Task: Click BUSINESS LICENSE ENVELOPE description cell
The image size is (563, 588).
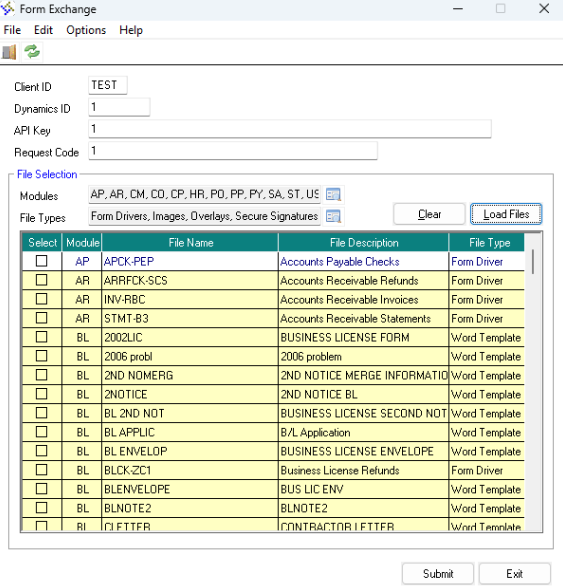Action: pos(364,451)
